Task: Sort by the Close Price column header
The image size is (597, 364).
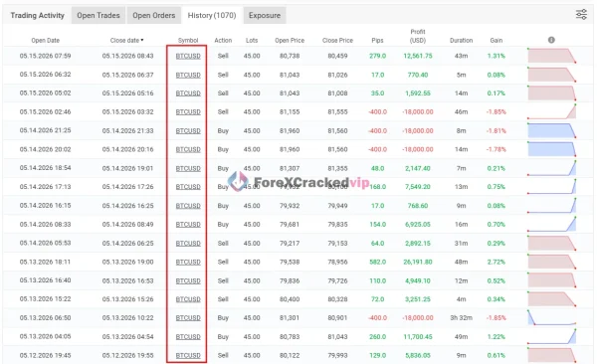Action: [x=337, y=41]
